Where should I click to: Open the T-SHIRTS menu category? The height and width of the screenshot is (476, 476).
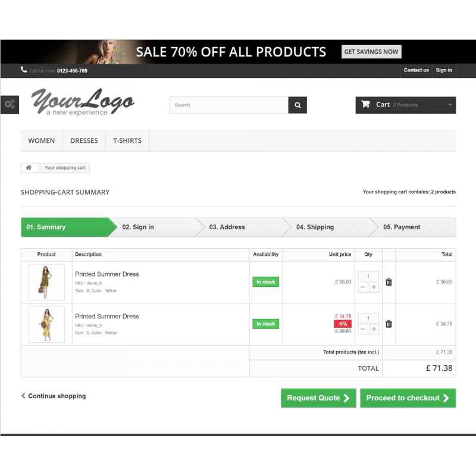point(127,140)
